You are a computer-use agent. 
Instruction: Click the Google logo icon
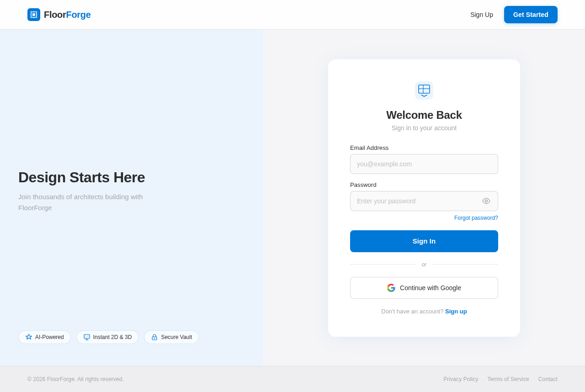391,288
